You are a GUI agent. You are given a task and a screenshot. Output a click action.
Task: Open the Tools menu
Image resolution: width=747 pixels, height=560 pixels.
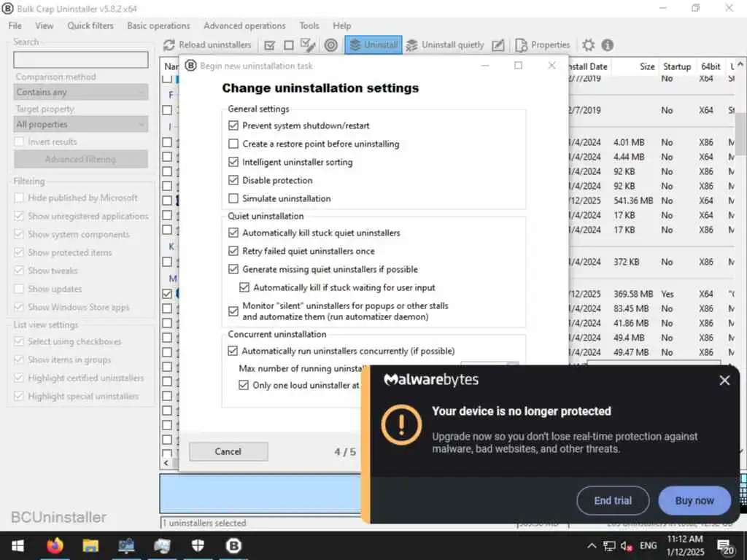pos(309,26)
